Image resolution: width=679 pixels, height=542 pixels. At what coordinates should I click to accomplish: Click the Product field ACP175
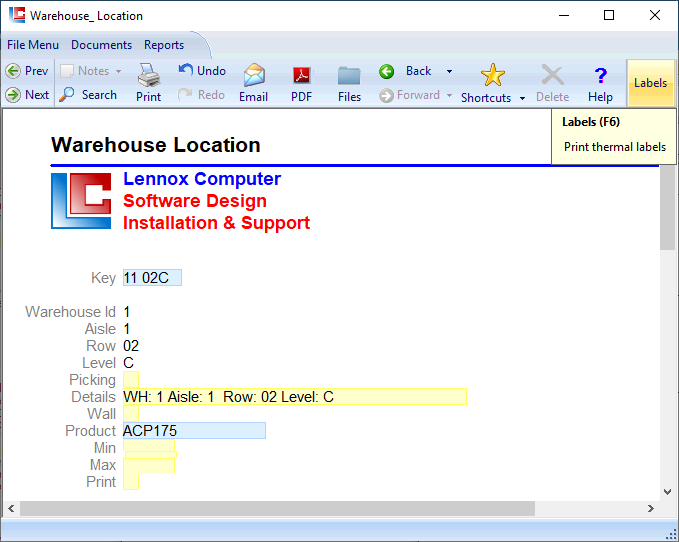194,430
